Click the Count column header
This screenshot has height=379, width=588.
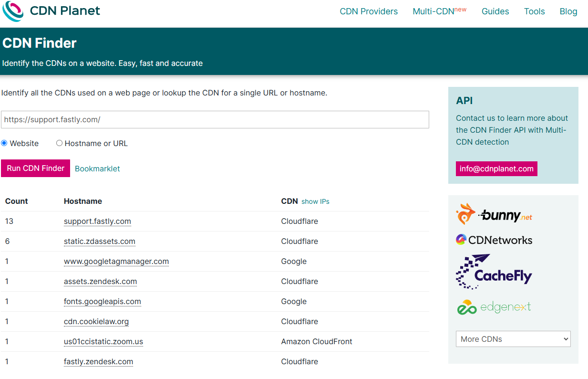click(17, 201)
